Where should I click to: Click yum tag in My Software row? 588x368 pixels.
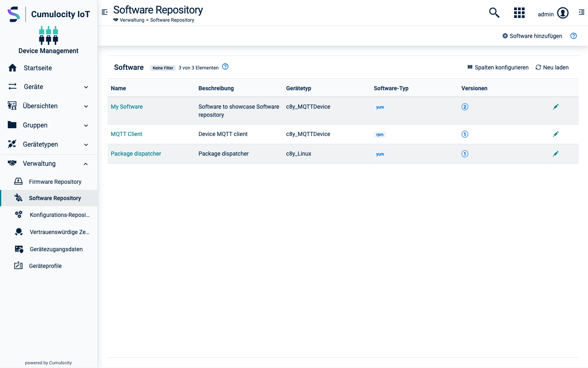click(x=380, y=107)
